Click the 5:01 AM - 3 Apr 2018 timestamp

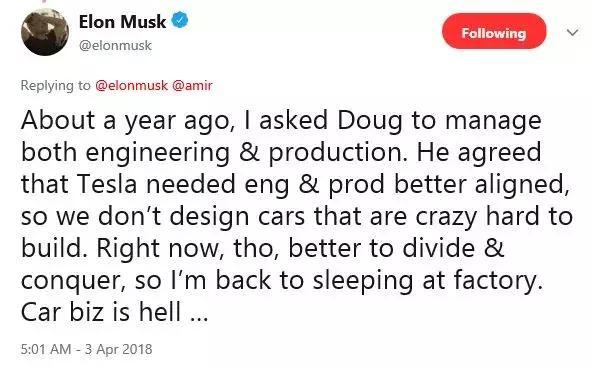[x=87, y=349]
